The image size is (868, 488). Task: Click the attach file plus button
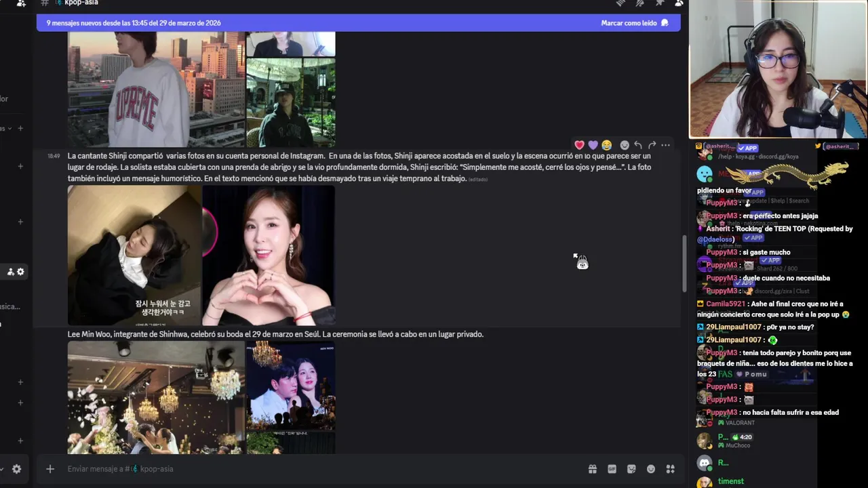(50, 469)
